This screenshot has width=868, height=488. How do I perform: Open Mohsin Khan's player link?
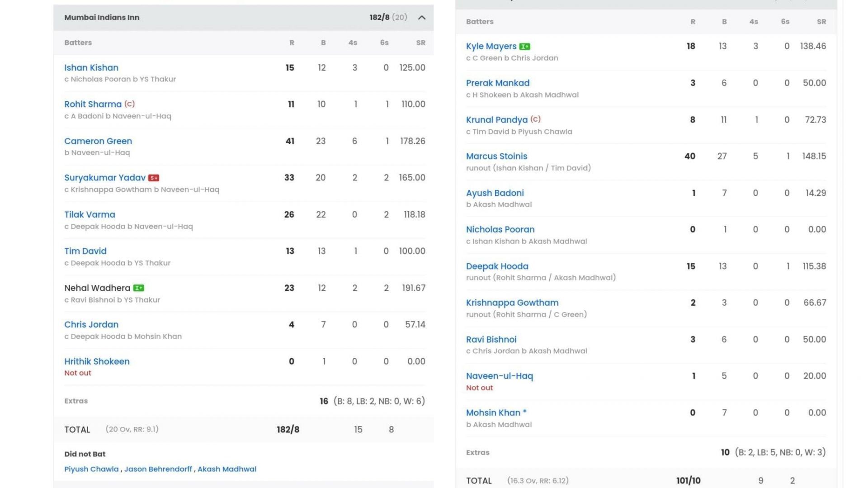(493, 412)
